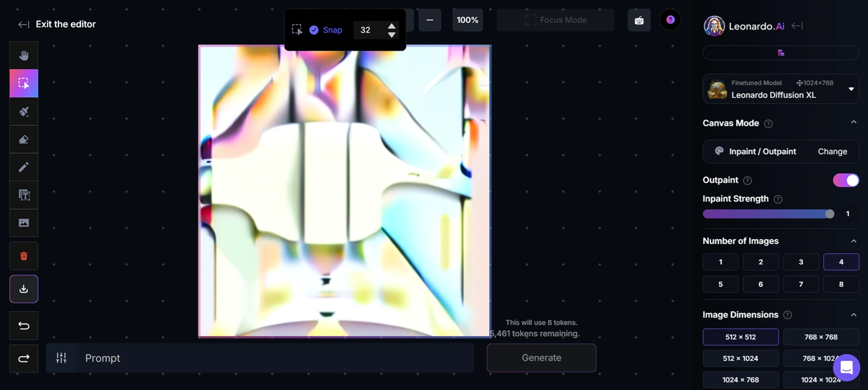Click the Redo arrow icon
868x390 pixels.
point(24,359)
